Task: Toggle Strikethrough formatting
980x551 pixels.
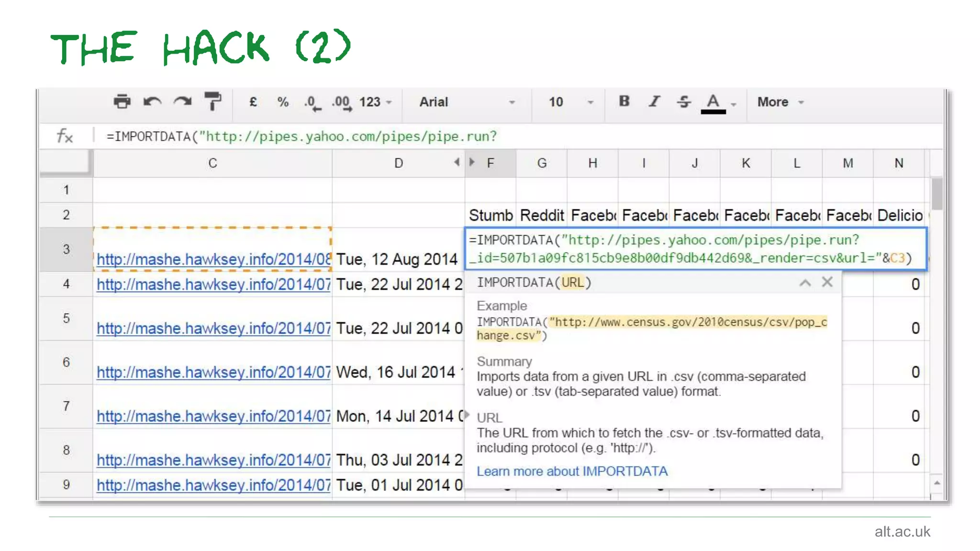Action: click(684, 101)
